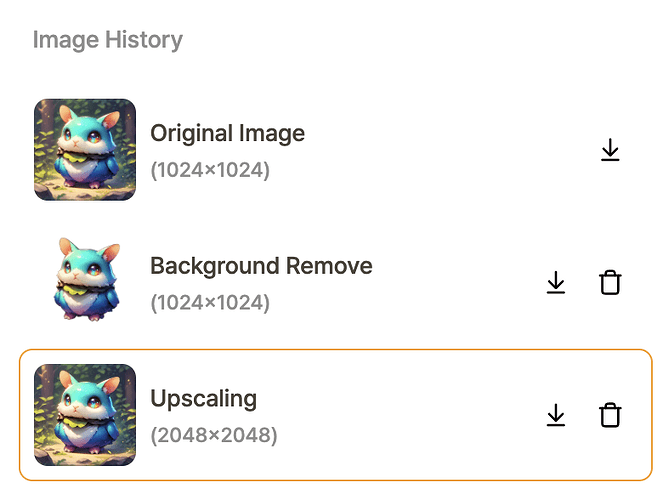Download the Upscaling result
This screenshot has width=663, height=499.
click(556, 415)
